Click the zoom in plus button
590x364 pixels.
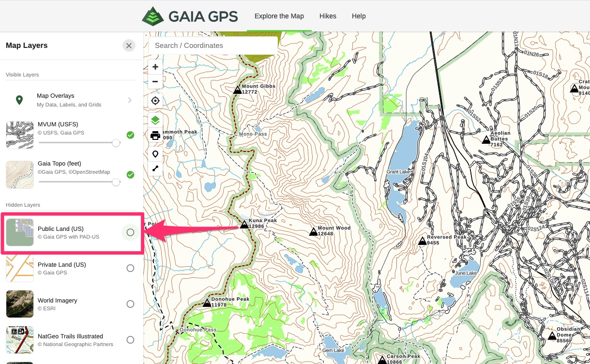155,67
